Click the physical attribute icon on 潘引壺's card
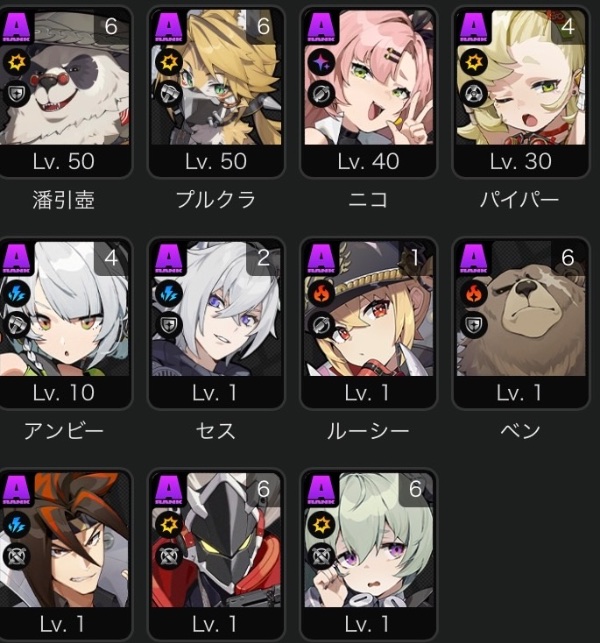The height and width of the screenshot is (643, 600). [x=16, y=62]
